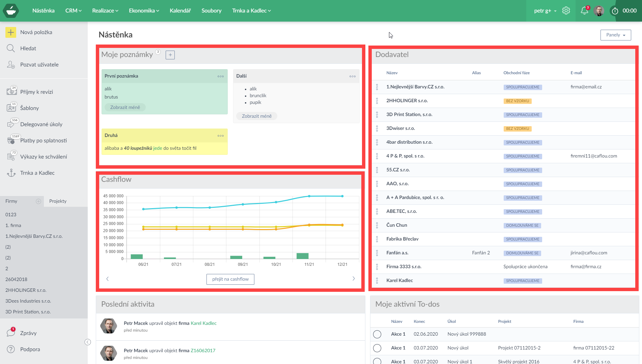Viewport: 642px width, 364px height.
Task: Collapse the left sidebar arrow
Action: click(88, 342)
